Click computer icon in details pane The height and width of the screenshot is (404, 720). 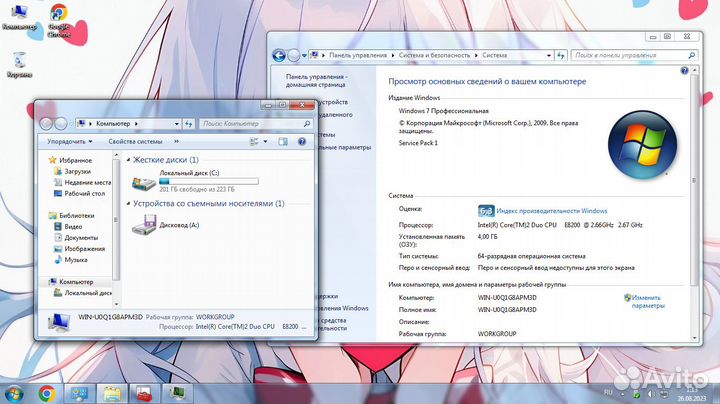(x=59, y=322)
